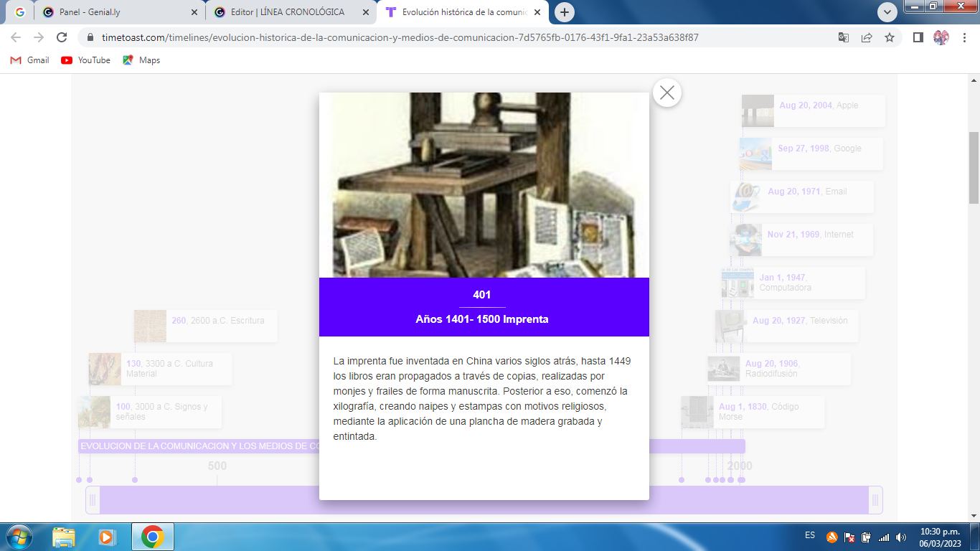Open the browser side panel icon
Screen dimensions: 980x551
tap(918, 37)
